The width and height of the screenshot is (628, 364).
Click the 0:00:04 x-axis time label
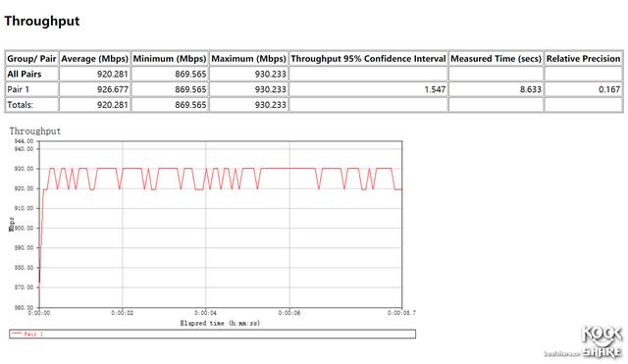[x=205, y=313]
